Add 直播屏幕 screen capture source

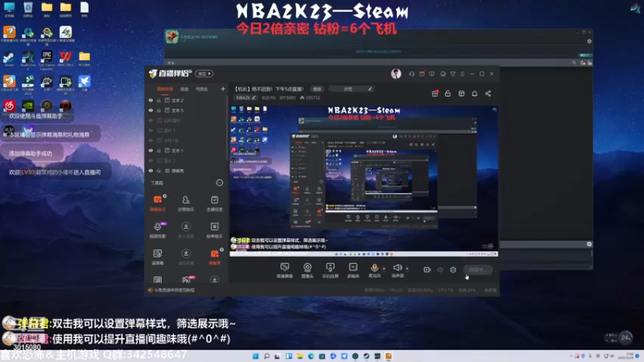pos(284,270)
